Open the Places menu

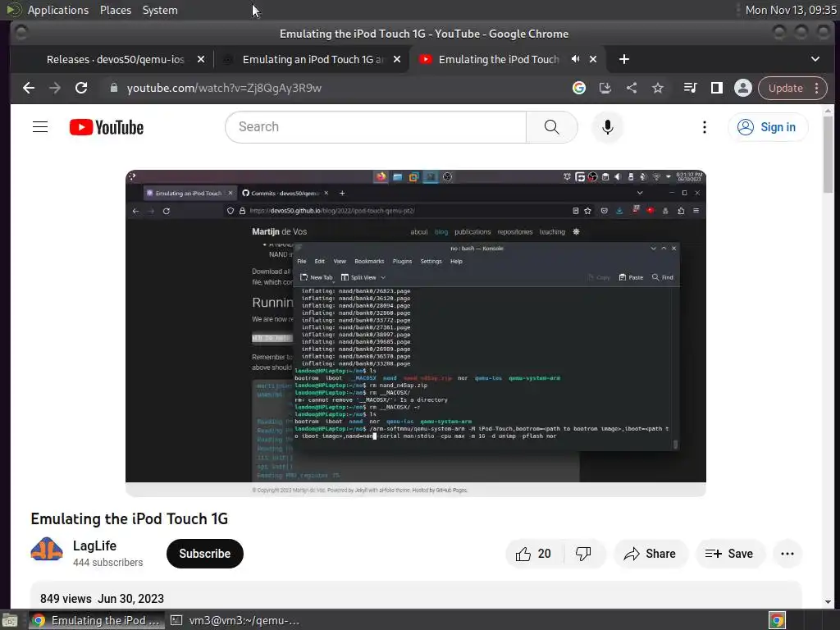(x=115, y=10)
